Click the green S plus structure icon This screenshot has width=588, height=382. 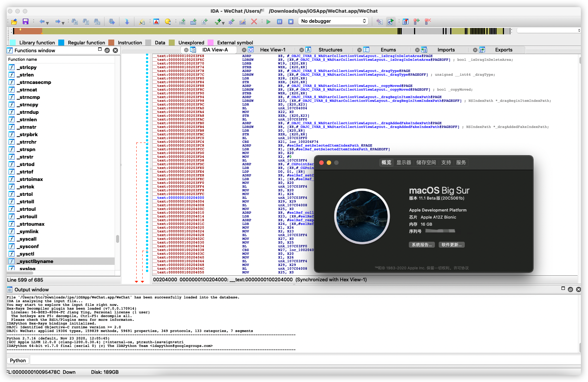[218, 22]
